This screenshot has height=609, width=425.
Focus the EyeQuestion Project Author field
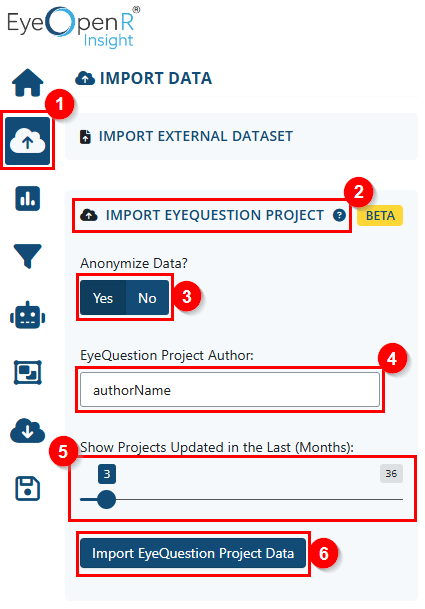pyautogui.click(x=230, y=390)
